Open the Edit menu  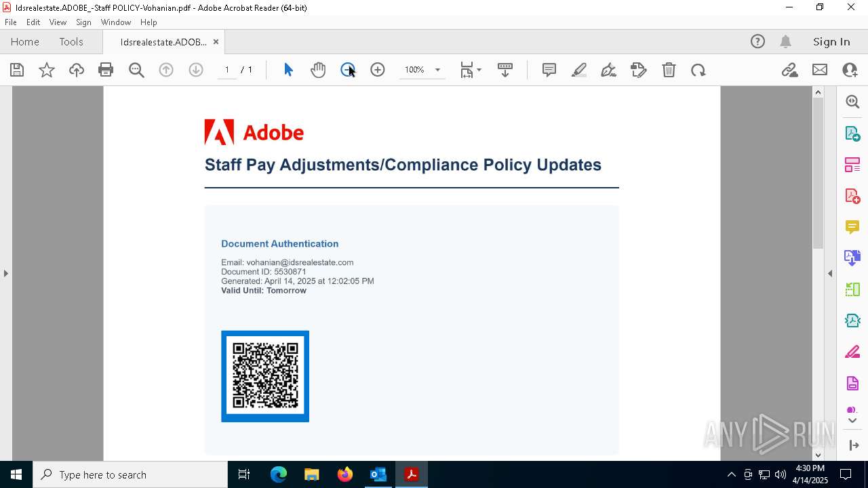(33, 22)
